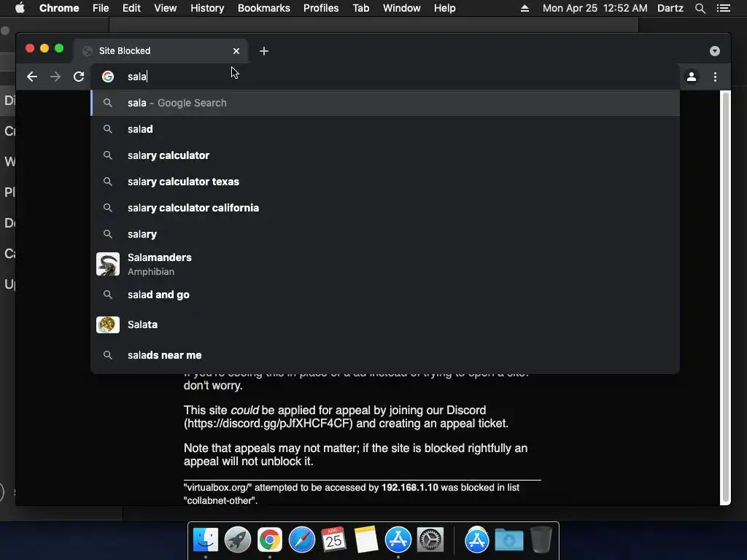Open System Preferences from the Dock

click(430, 540)
